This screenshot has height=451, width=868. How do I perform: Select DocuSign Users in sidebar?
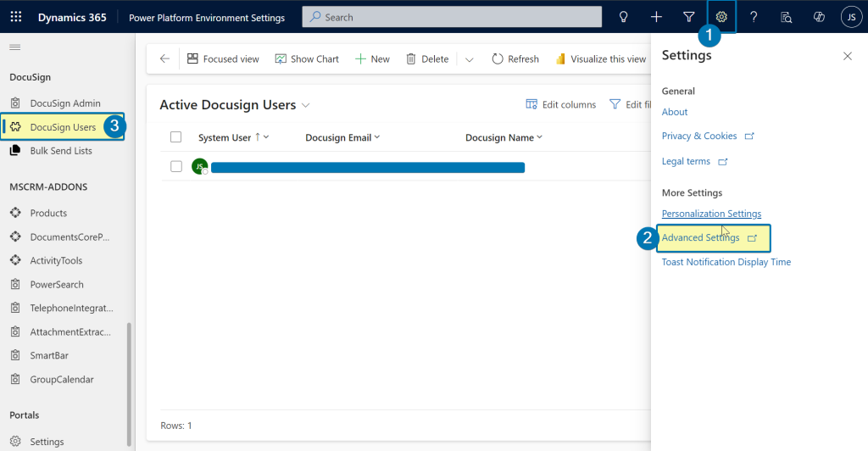pyautogui.click(x=63, y=126)
